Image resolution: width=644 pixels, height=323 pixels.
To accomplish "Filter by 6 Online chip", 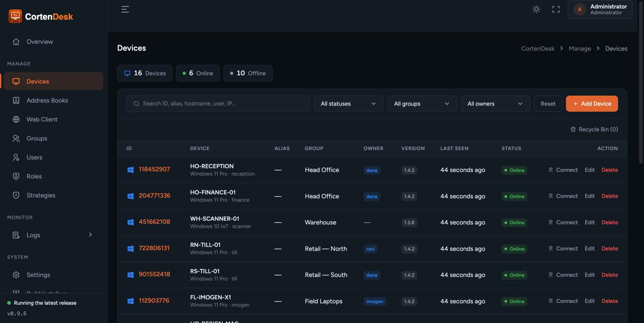I will coord(198,73).
